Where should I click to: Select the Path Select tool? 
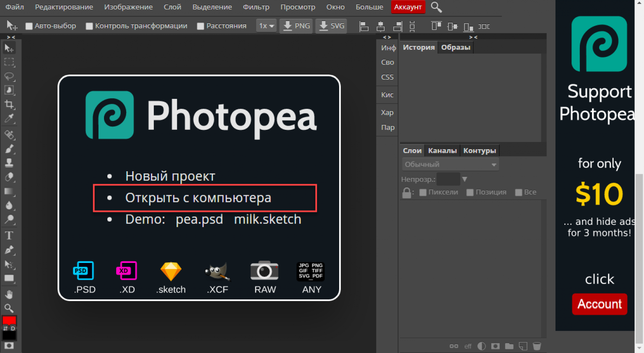[9, 264]
